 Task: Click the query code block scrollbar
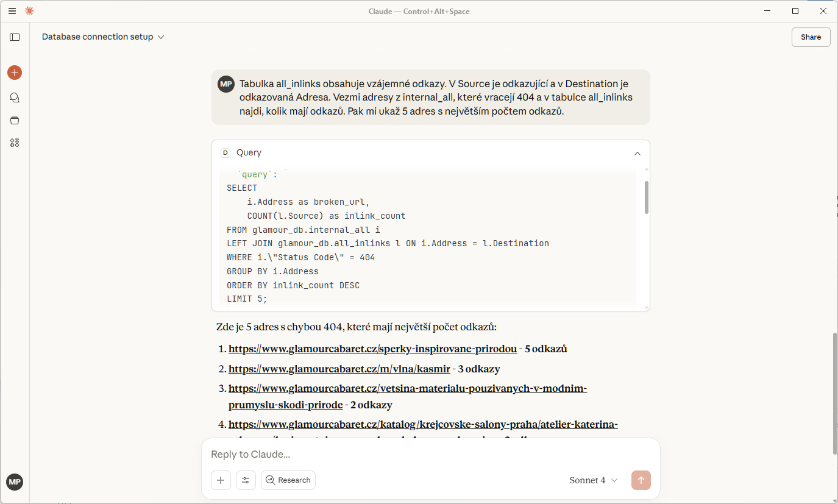point(646,197)
